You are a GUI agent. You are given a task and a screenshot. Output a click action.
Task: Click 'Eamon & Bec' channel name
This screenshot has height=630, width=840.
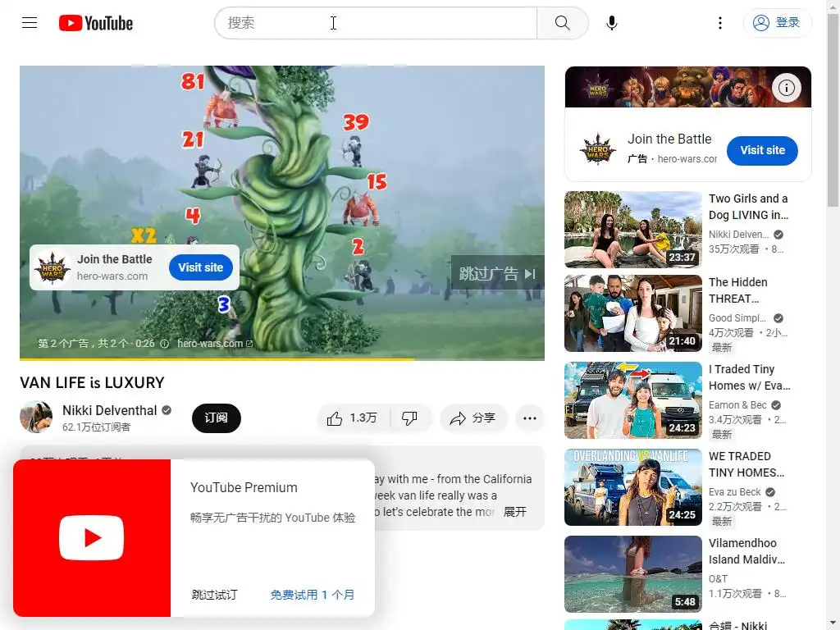click(737, 405)
